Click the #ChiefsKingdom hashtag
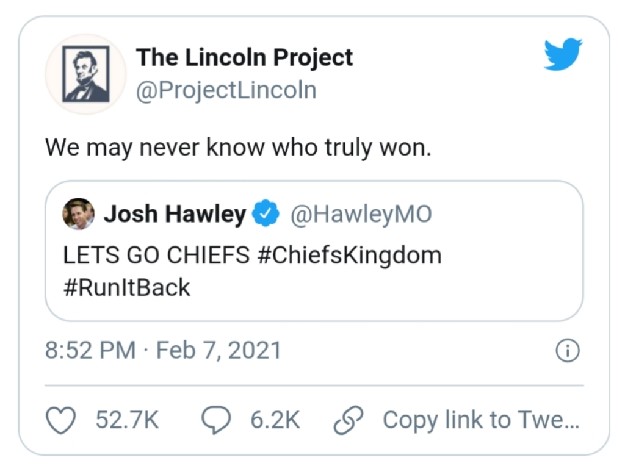The height and width of the screenshot is (466, 625). [349, 255]
